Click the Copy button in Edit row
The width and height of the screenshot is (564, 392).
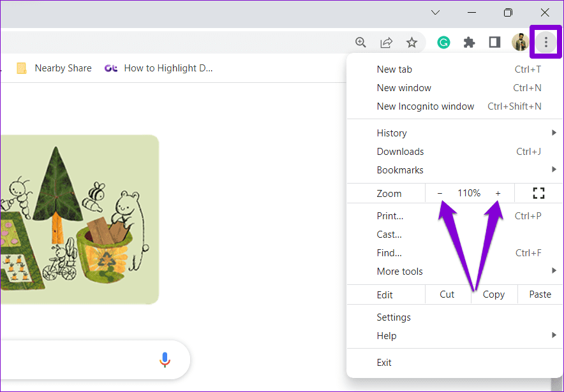[x=494, y=294]
